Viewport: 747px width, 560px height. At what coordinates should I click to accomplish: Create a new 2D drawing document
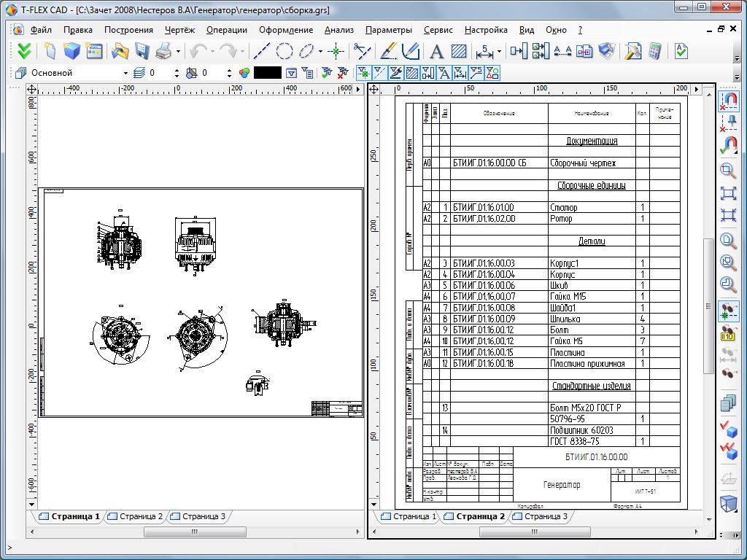point(50,51)
